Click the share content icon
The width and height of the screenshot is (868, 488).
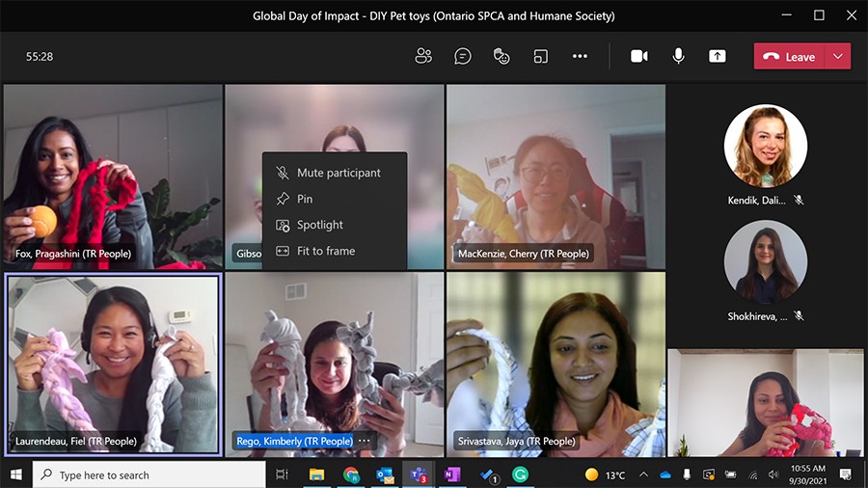(717, 56)
